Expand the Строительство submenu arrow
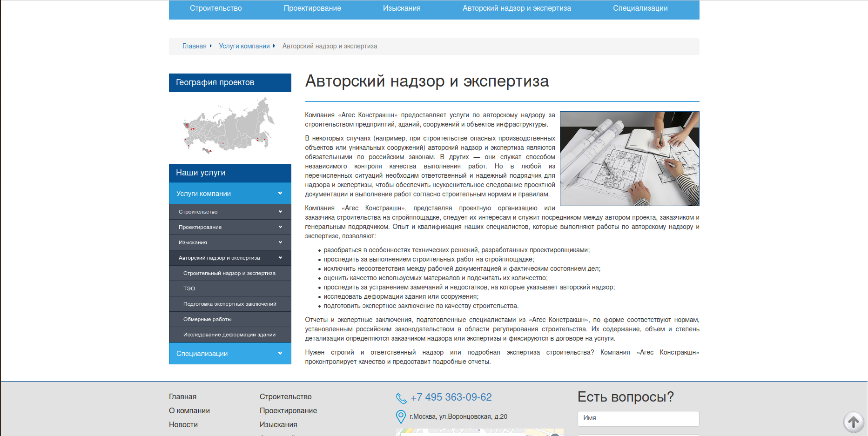 (x=280, y=212)
